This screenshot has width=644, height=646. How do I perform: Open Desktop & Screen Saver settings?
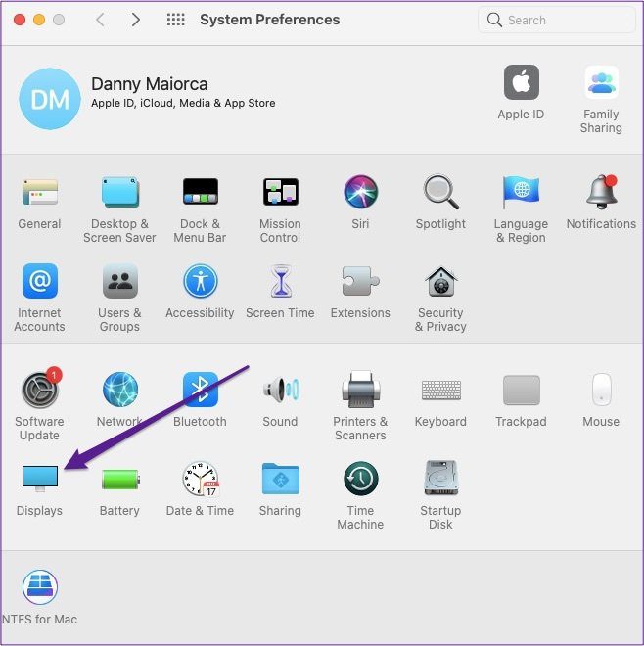120,192
